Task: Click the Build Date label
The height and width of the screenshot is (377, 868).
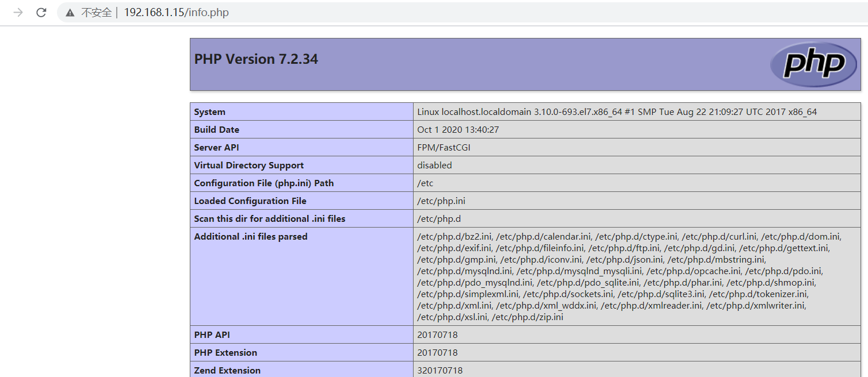Action: click(217, 130)
